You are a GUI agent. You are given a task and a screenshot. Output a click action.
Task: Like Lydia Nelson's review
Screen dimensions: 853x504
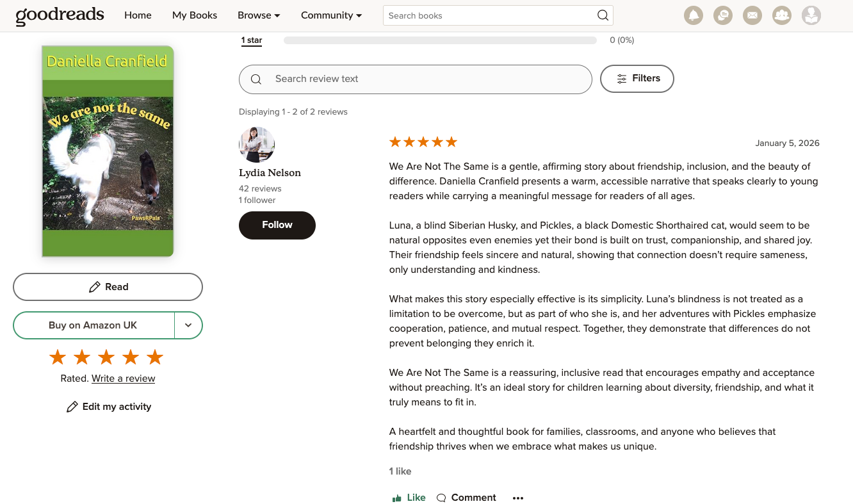coord(409,498)
